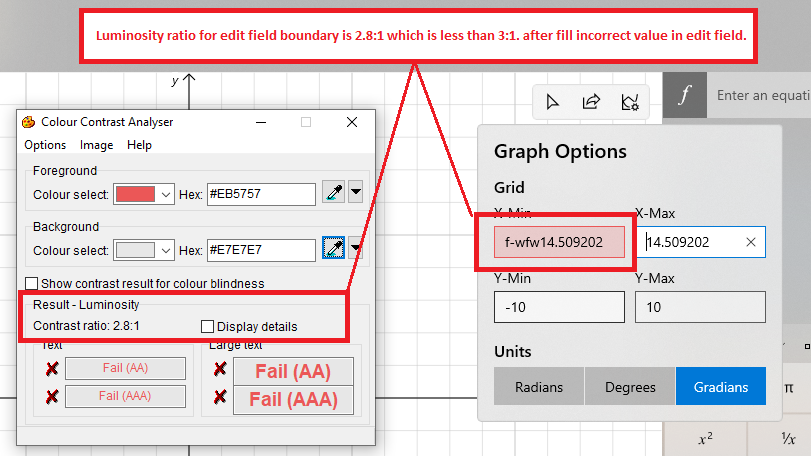811x456 pixels.
Task: Click the large text Fail (AA) result
Action: pyautogui.click(x=293, y=371)
